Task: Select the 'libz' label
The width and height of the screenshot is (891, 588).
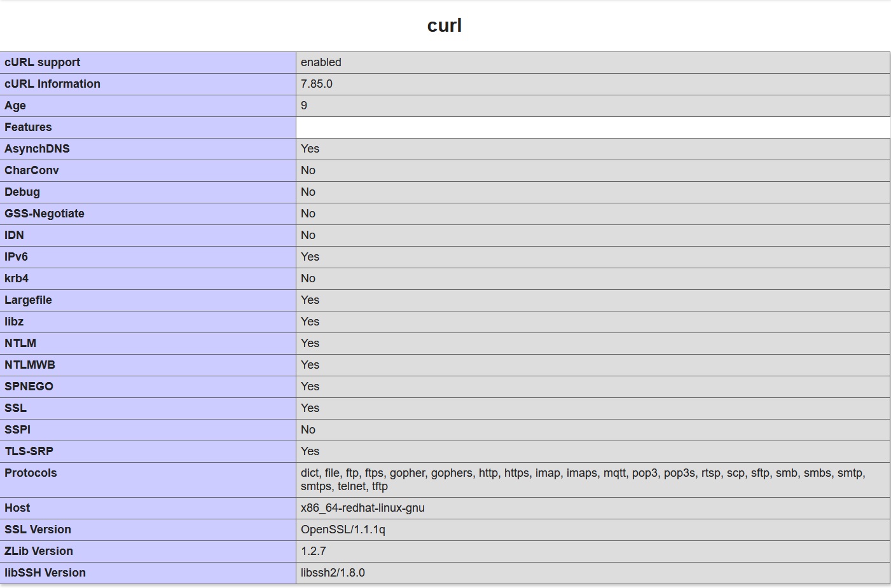Action: [x=14, y=322]
